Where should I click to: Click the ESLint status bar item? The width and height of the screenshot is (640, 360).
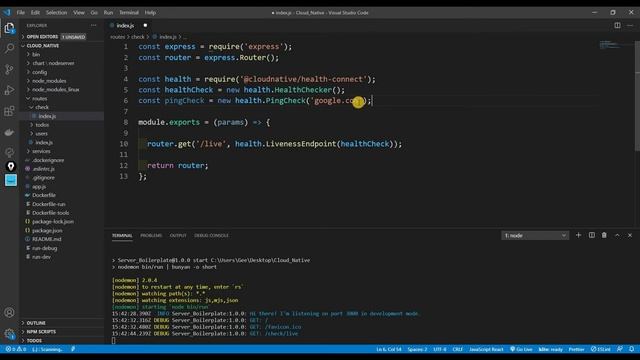(601, 349)
